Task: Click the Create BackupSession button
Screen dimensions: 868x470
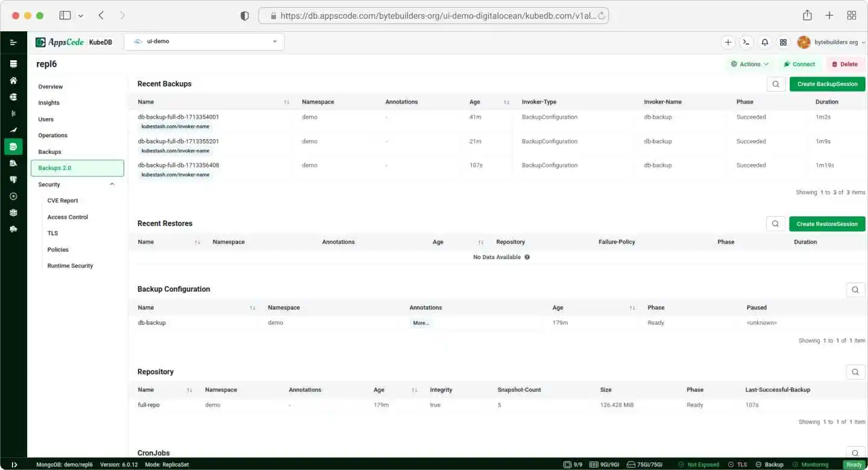Action: click(x=827, y=84)
